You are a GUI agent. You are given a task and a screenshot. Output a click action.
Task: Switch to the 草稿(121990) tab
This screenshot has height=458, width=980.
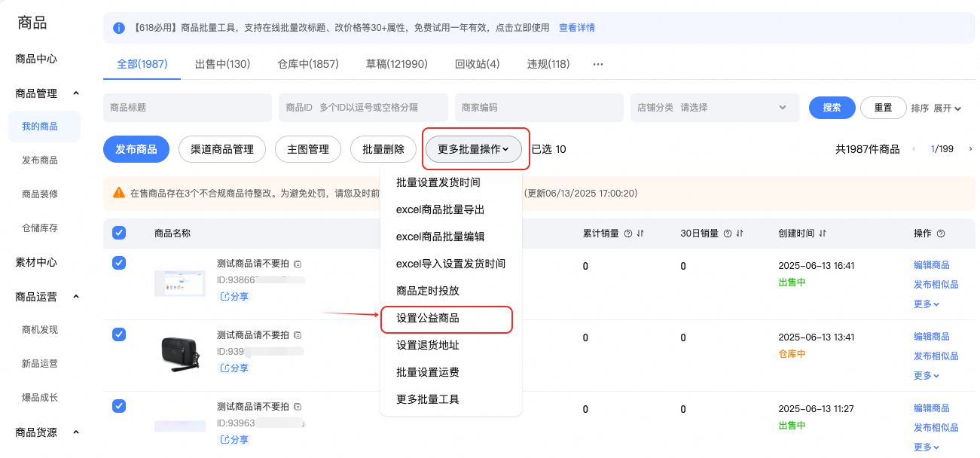click(x=396, y=64)
